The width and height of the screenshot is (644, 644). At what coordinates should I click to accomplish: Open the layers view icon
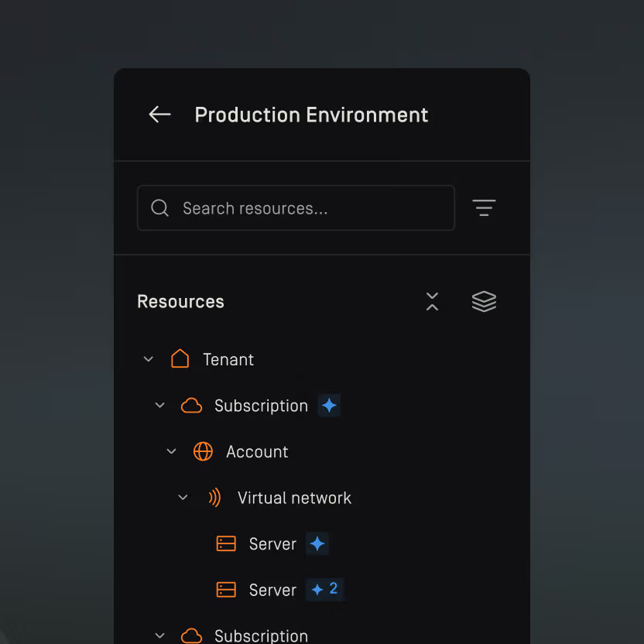(484, 301)
